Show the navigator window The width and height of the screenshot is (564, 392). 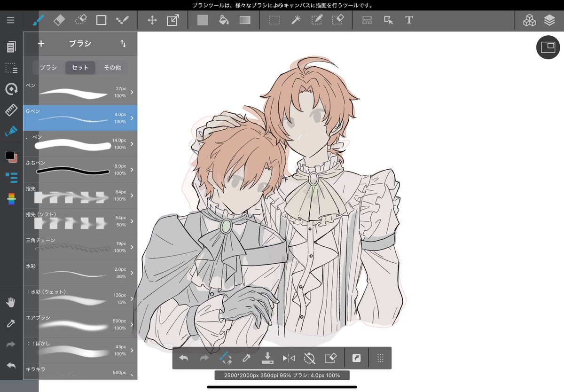(x=548, y=47)
